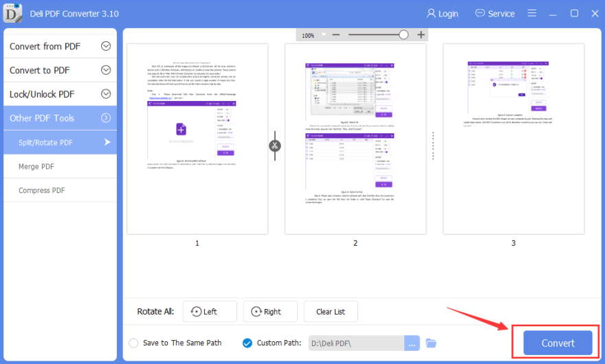Viewport: 605px width, 364px height.
Task: Select page 2 thumbnail
Action: pyautogui.click(x=355, y=139)
